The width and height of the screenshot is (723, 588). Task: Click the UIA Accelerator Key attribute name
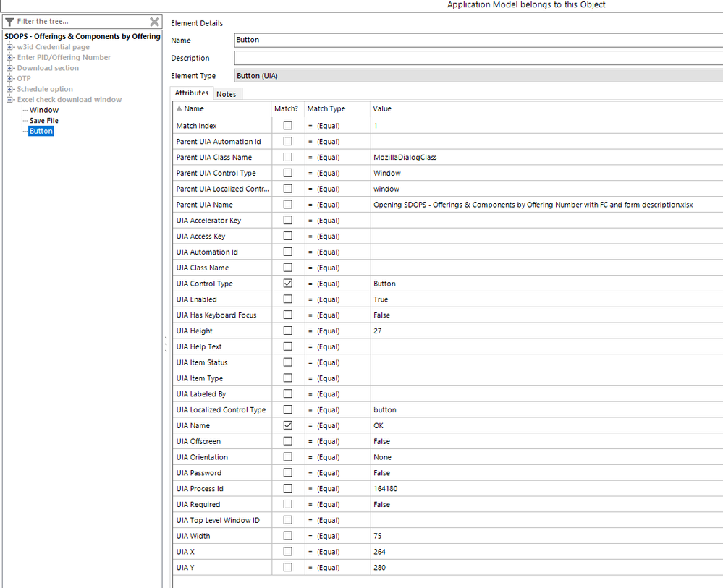(x=208, y=221)
